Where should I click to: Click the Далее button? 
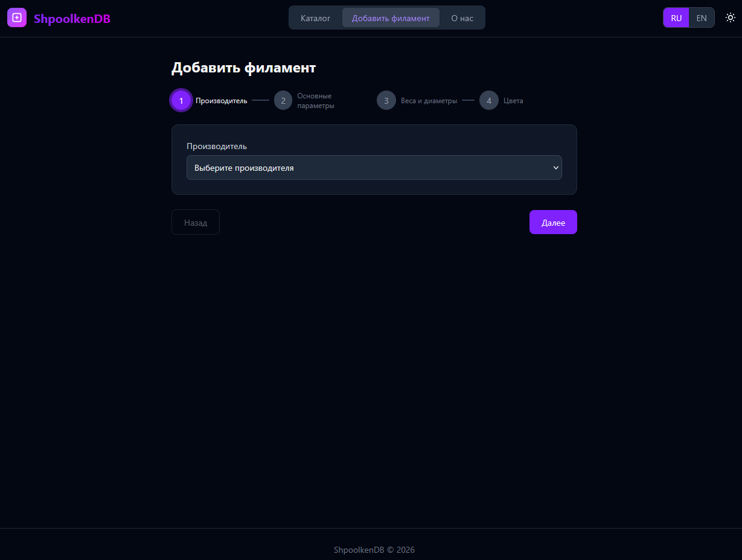(x=553, y=223)
